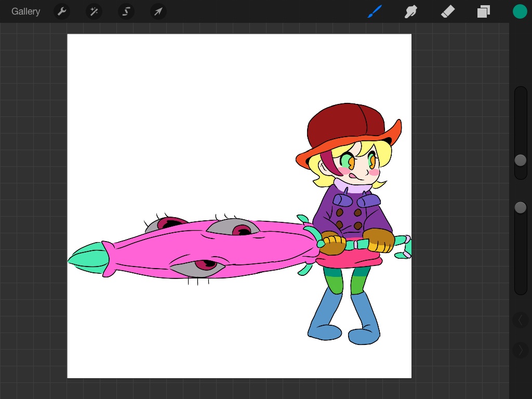Activate the Selection tool
The height and width of the screenshot is (399, 532).
click(x=126, y=11)
